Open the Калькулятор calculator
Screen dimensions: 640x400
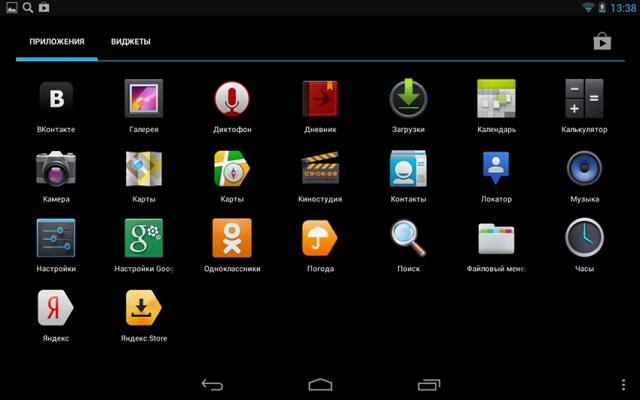[x=584, y=99]
